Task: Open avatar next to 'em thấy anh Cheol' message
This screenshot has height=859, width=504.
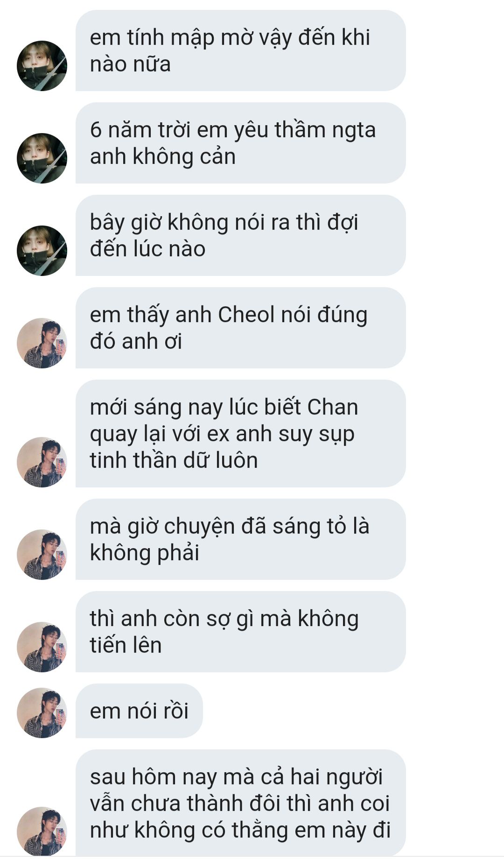Action: 42,343
